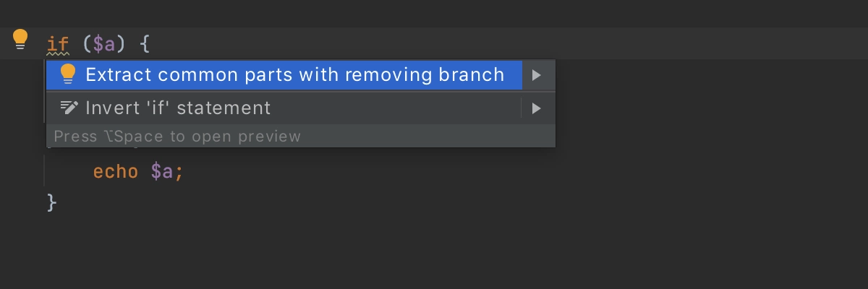Screen dimensions: 868x289
Task: Click blank space on the highlighted if line
Action: 506,43
